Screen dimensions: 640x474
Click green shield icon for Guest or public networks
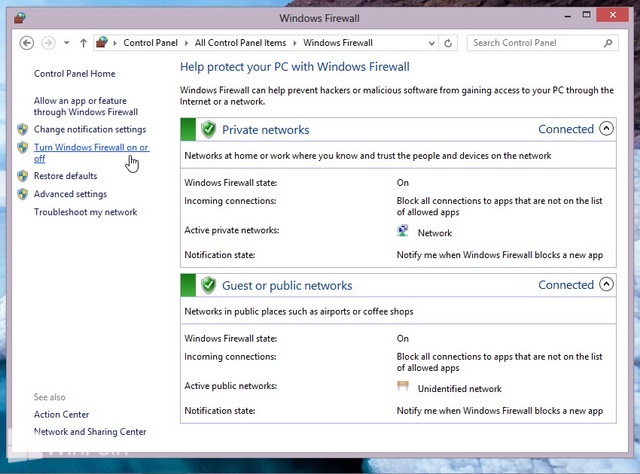click(209, 285)
